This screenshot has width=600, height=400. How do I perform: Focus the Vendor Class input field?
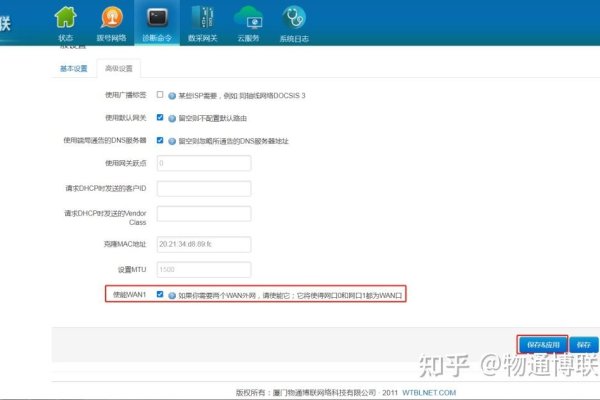point(204,214)
